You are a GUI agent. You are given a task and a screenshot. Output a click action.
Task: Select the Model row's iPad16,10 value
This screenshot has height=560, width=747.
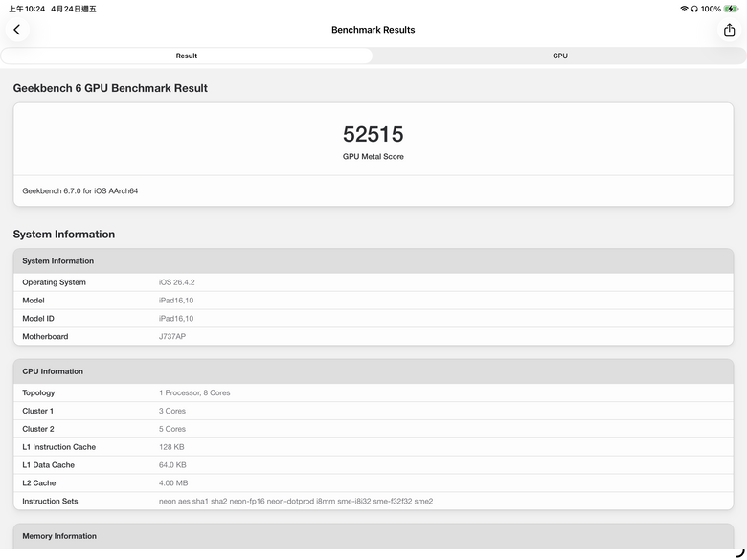[x=176, y=301]
